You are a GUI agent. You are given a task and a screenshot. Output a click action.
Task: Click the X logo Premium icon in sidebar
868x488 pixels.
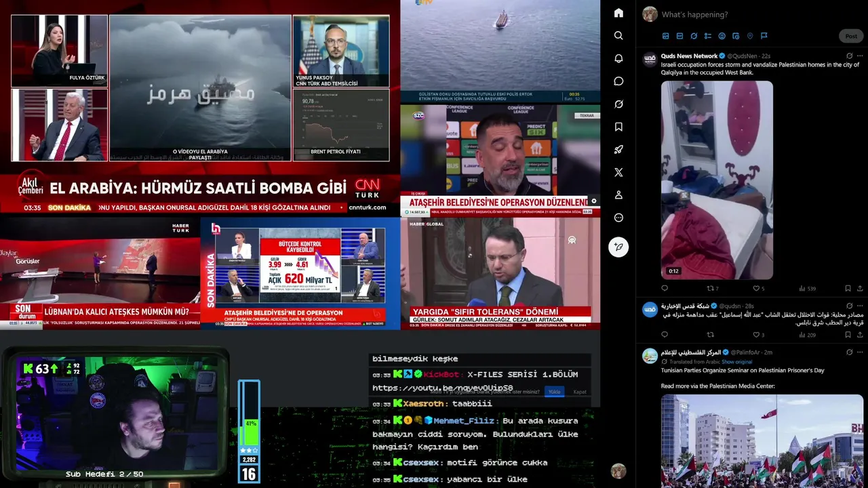618,172
